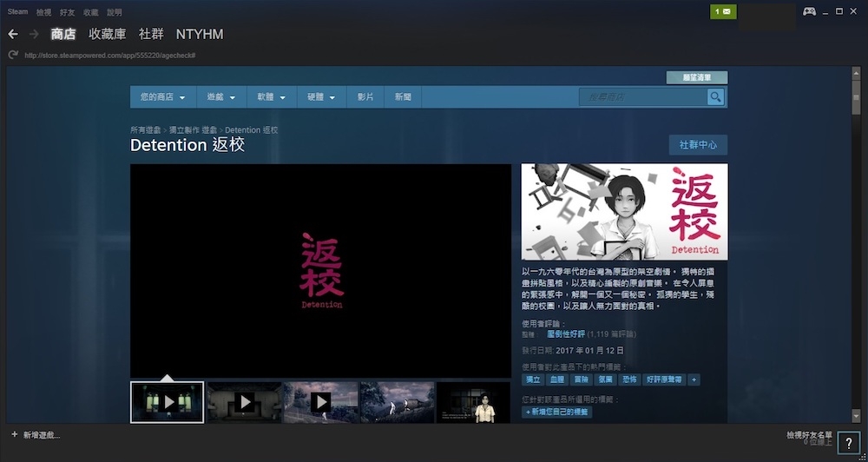Click the plus icon beside 新增遊戲
This screenshot has width=868, height=462.
coord(15,435)
